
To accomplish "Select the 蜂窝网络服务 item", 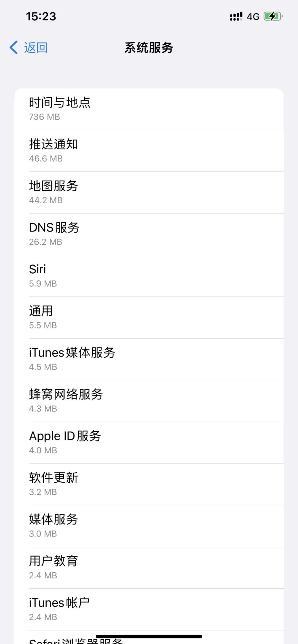I will coord(149,401).
